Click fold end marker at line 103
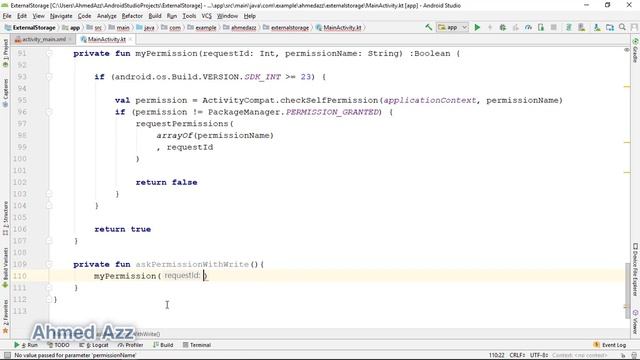This screenshot has width=640, height=360. pyautogui.click(x=49, y=194)
